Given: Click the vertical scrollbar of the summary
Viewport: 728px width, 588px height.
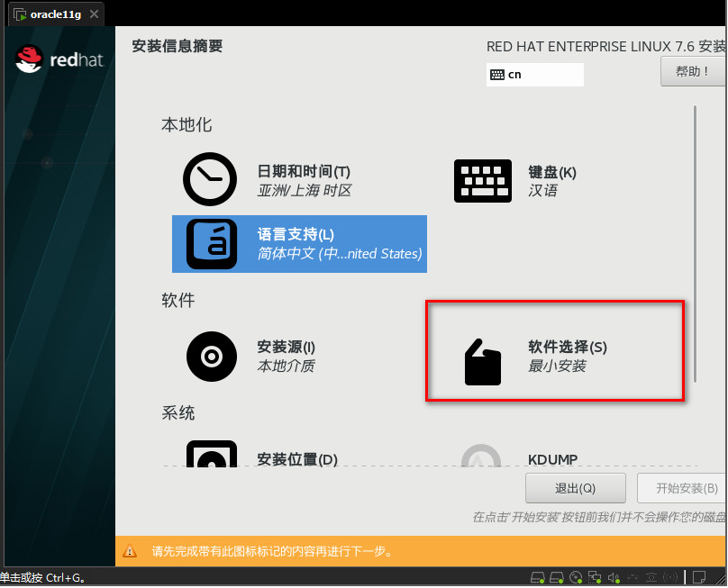Looking at the screenshot, I should point(695,243).
